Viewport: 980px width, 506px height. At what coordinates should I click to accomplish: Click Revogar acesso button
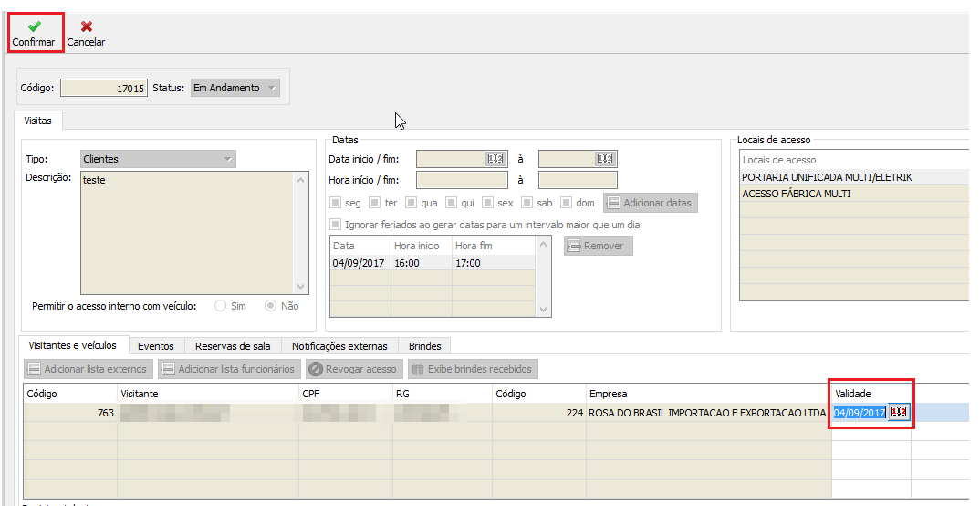(352, 369)
